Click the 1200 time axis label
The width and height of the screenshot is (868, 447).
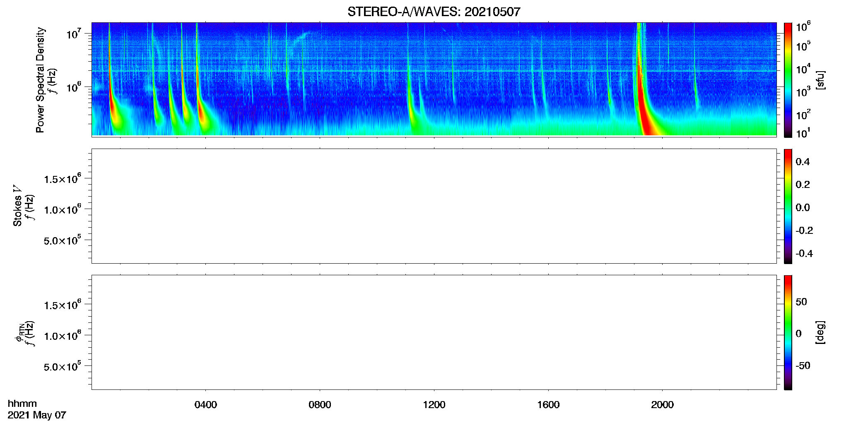pyautogui.click(x=434, y=405)
